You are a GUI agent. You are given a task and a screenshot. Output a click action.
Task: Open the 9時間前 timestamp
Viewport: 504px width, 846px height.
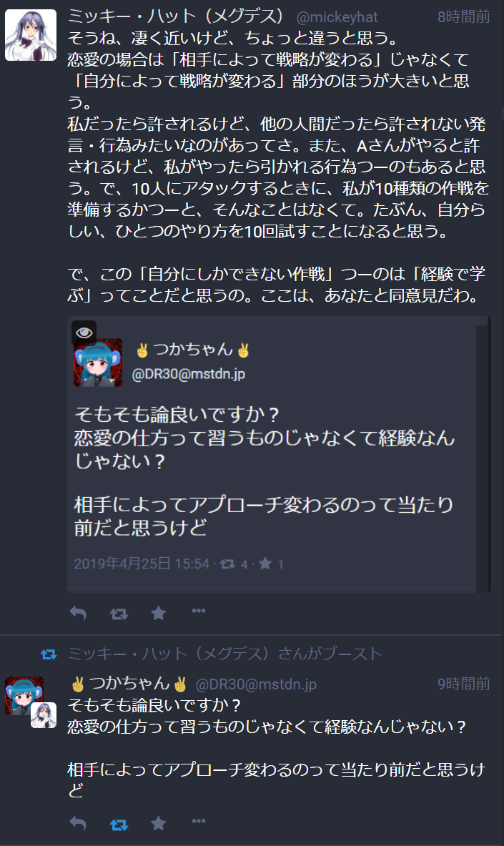(463, 684)
